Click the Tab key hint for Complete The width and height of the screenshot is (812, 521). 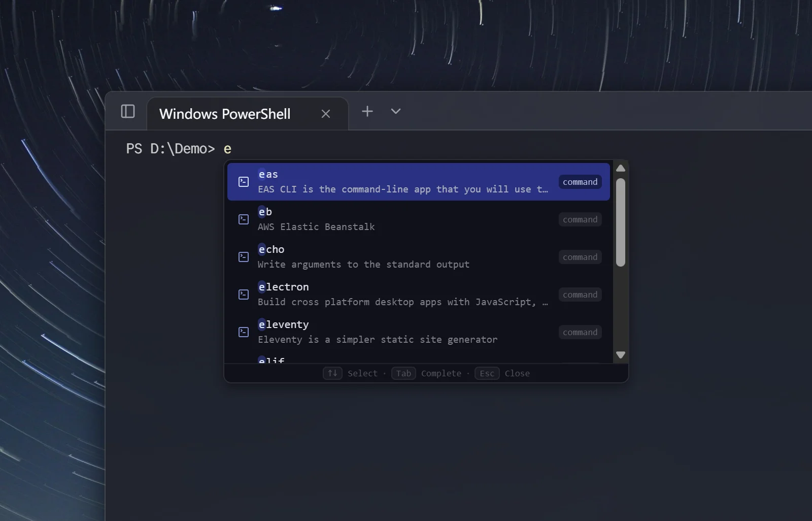pyautogui.click(x=403, y=373)
